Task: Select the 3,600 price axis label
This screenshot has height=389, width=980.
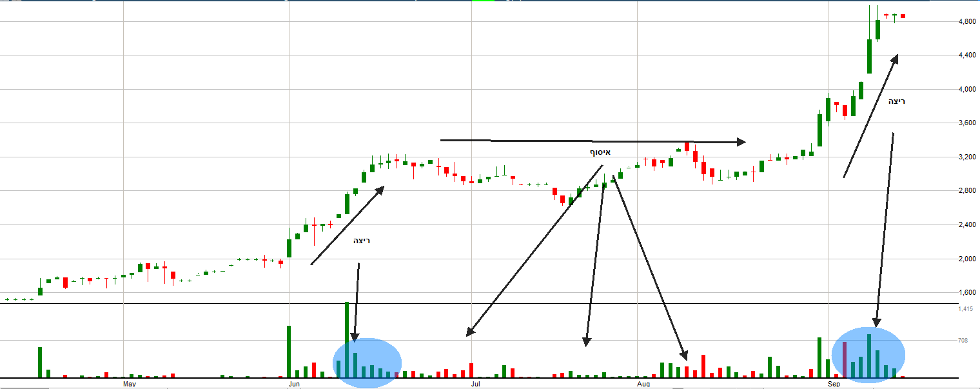Action: (x=967, y=123)
